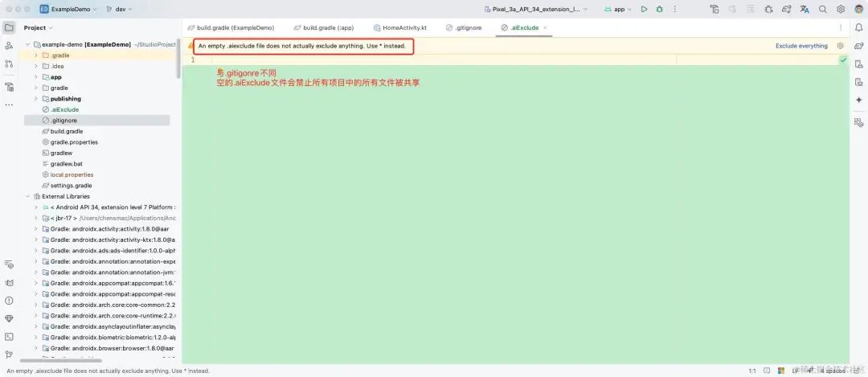Open the Project view mode dropdown
This screenshot has height=377, width=868.
coord(39,27)
